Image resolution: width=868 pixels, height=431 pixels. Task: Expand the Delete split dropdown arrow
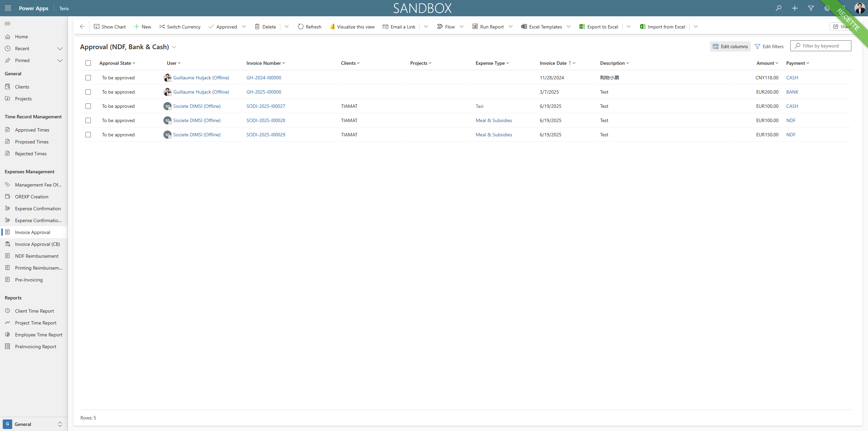[287, 27]
